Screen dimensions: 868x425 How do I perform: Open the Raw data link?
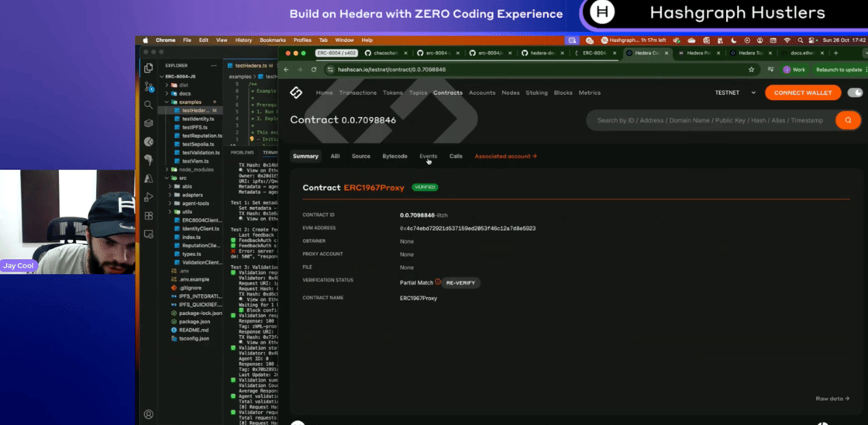click(x=832, y=399)
